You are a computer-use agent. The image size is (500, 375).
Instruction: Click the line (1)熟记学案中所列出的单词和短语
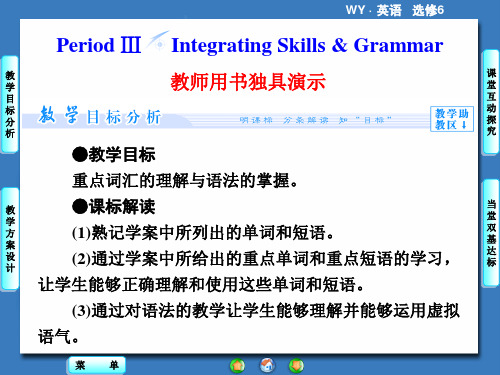pyautogui.click(x=203, y=232)
